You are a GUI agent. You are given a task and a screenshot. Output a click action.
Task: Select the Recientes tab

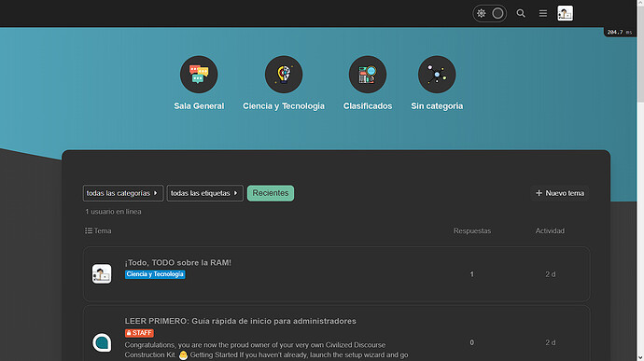[x=271, y=193]
